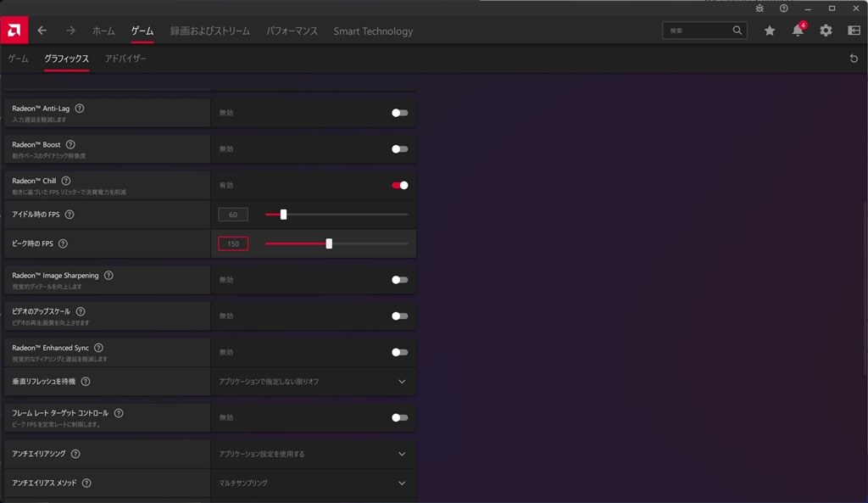Enable Radeon Boost toggle

pyautogui.click(x=400, y=149)
